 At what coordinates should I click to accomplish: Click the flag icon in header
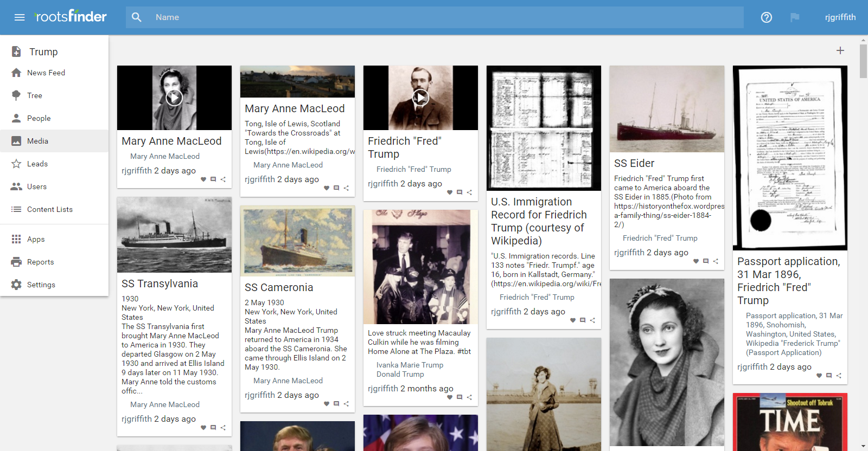795,17
